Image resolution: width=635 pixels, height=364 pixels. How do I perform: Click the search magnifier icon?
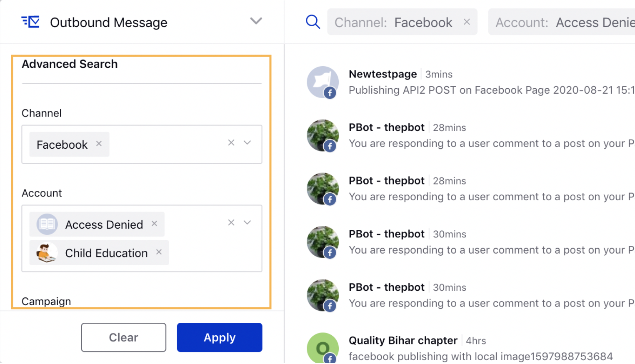coord(312,22)
